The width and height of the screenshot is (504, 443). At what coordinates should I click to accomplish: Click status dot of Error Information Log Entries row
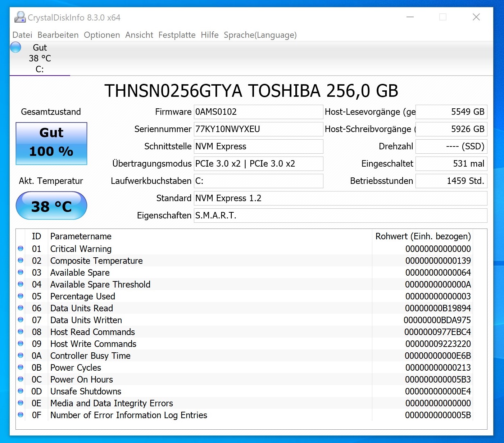coord(21,415)
